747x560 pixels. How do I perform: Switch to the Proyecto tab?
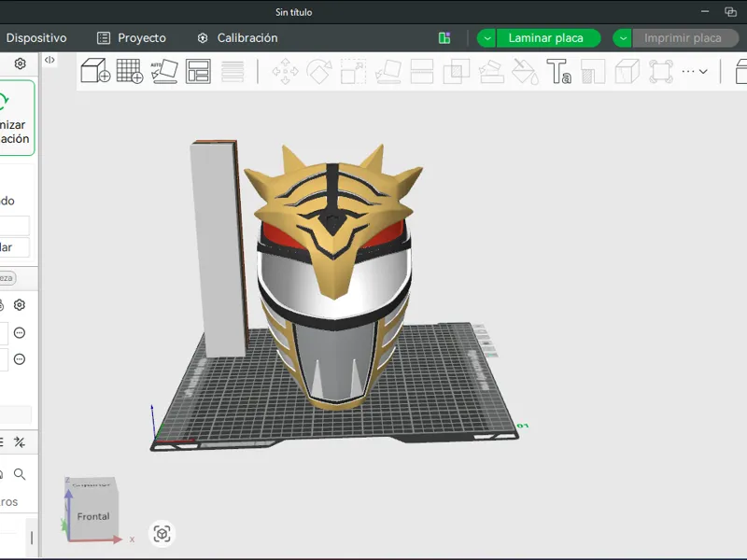(132, 38)
